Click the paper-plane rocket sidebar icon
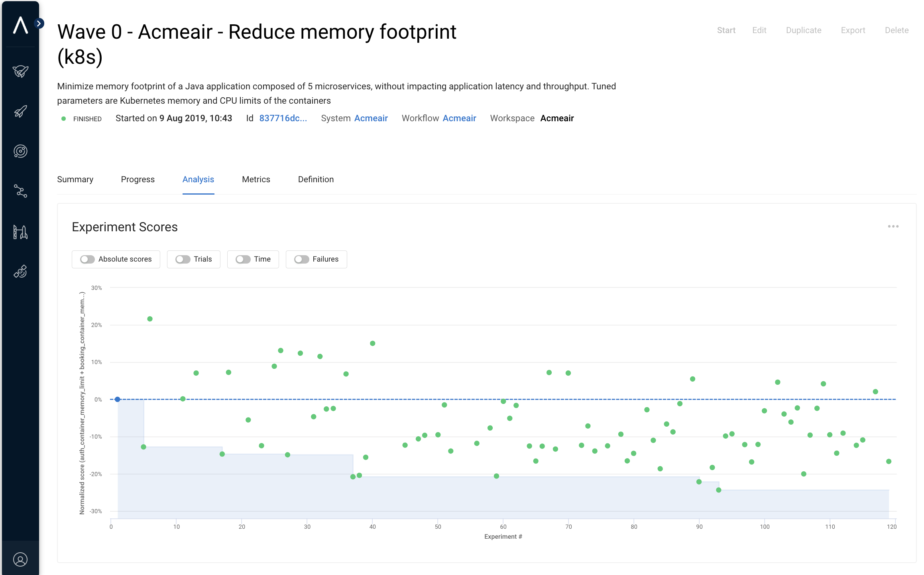This screenshot has width=924, height=575. (x=20, y=71)
